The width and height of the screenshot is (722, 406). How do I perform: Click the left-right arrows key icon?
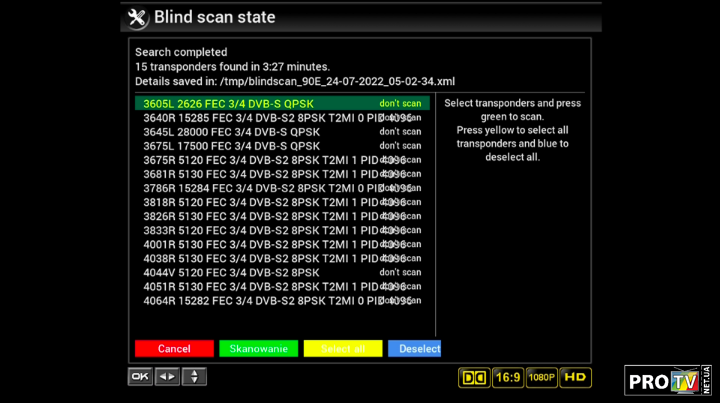[167, 377]
